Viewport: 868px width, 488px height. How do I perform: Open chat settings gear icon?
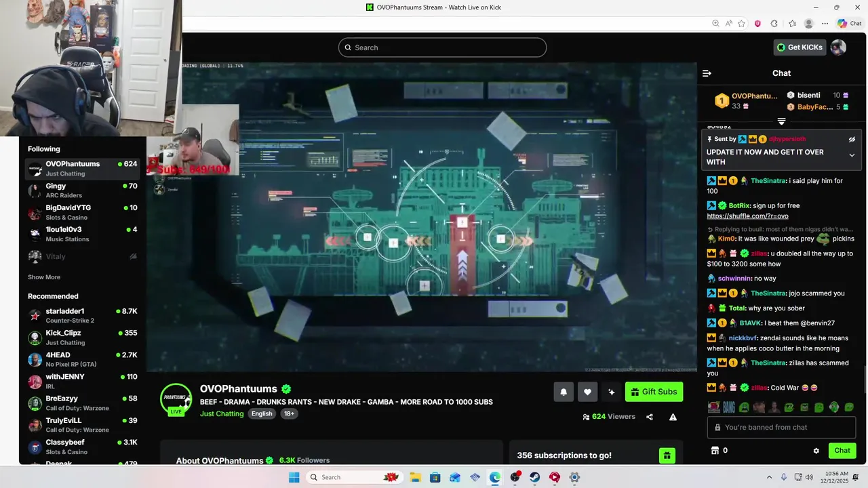click(816, 451)
